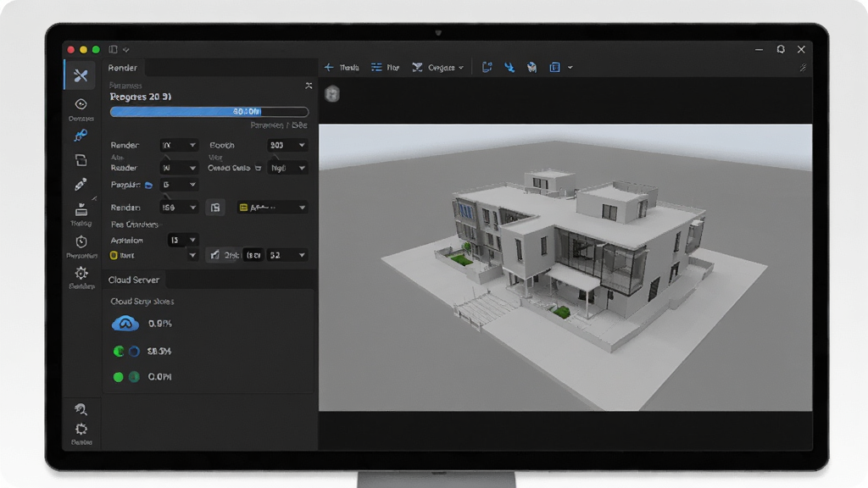Toggle the small cup icon next to Ngt dropdown
This screenshot has height=488, width=868.
pyautogui.click(x=258, y=168)
